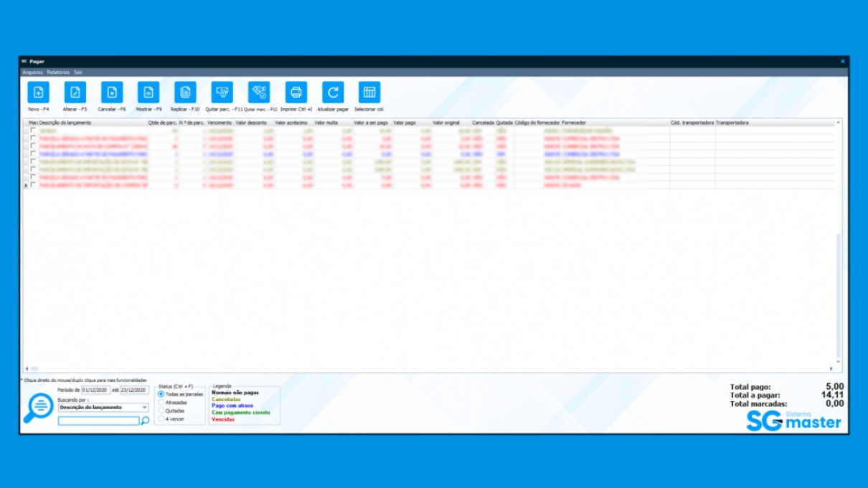Click the Vencimento column header

(220, 123)
